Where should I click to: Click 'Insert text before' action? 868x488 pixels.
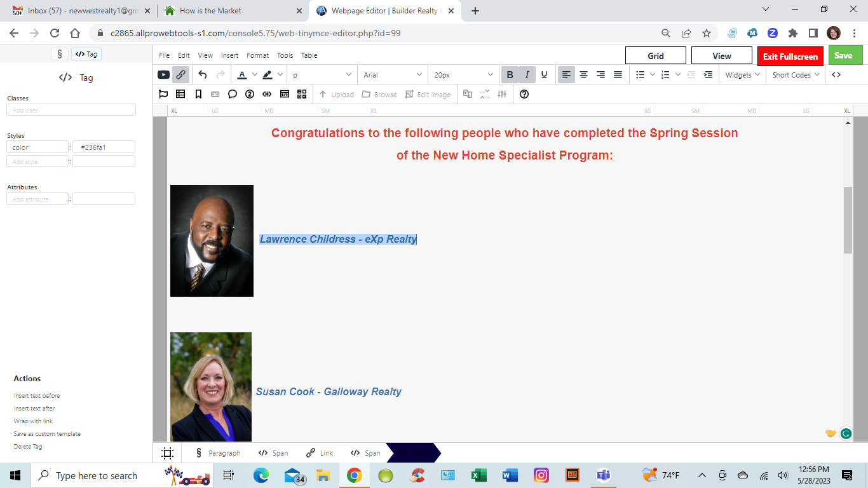point(37,396)
